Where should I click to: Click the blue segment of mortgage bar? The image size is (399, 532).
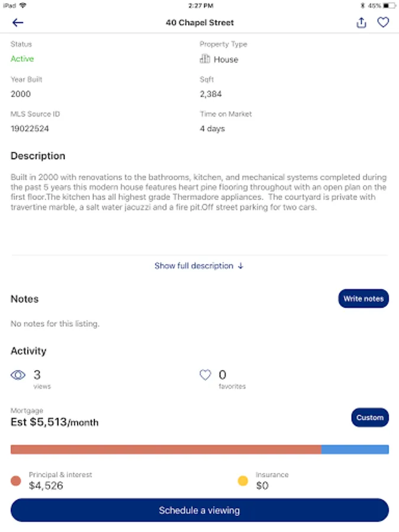(x=355, y=450)
